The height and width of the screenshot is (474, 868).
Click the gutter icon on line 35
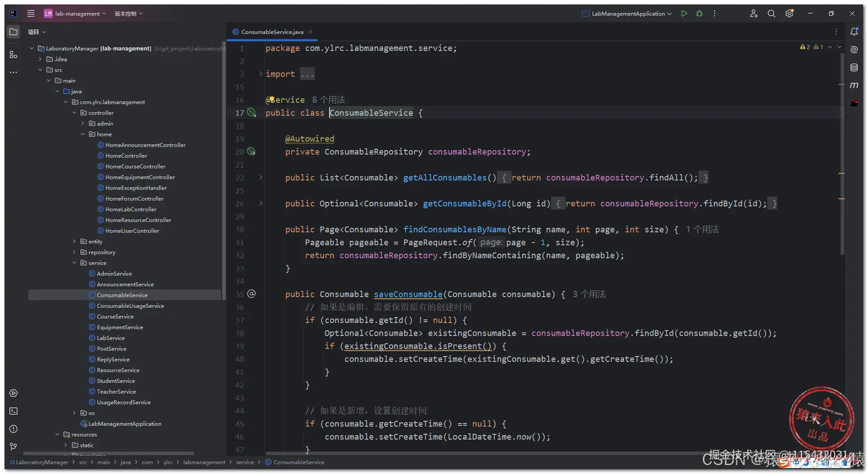coord(252,294)
